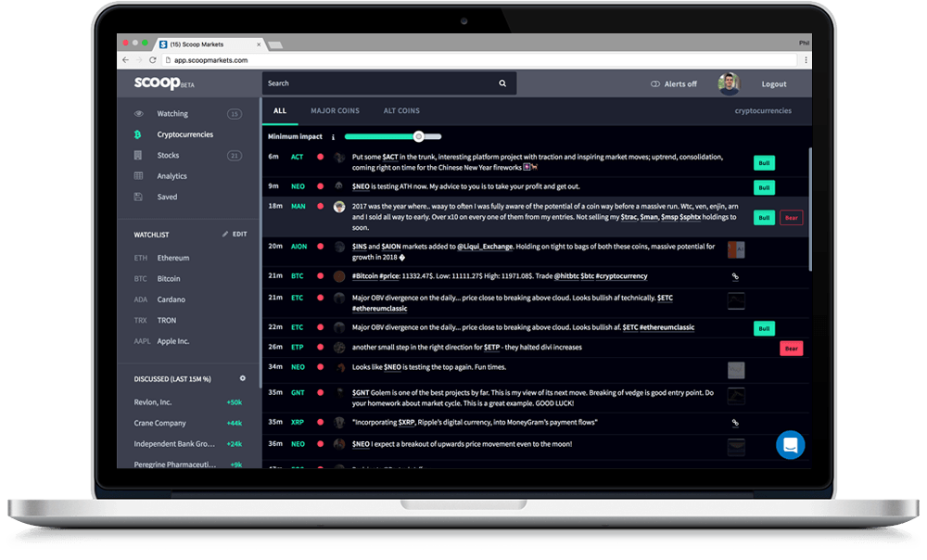This screenshot has height=560, width=927.
Task: Open the user profile avatar
Action: pyautogui.click(x=729, y=84)
